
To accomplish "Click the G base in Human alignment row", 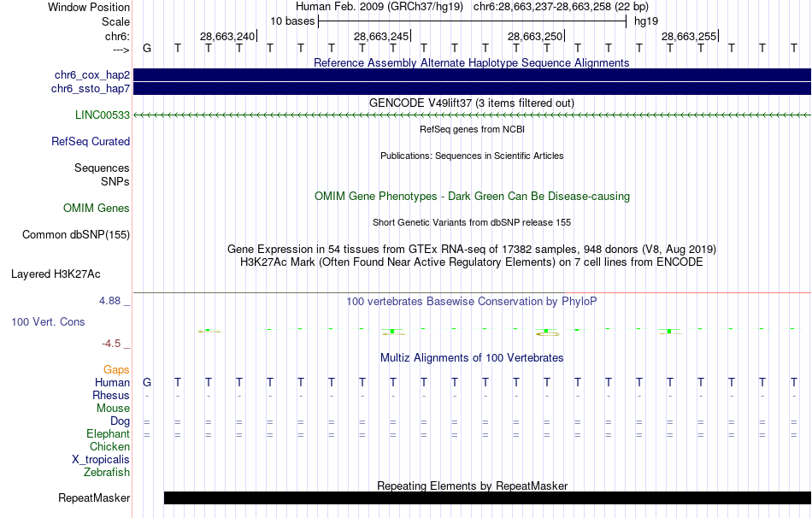I will pos(147,382).
